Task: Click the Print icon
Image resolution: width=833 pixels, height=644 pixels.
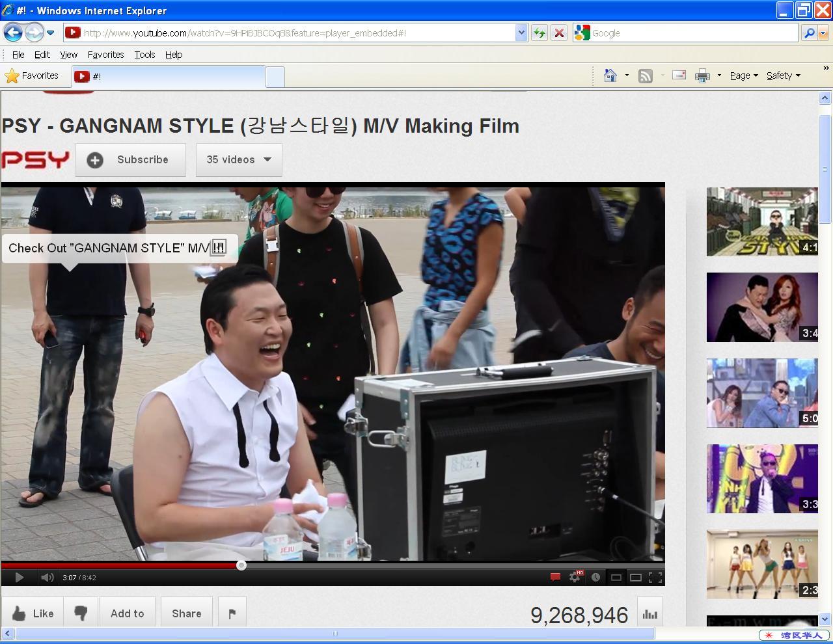Action: (702, 75)
